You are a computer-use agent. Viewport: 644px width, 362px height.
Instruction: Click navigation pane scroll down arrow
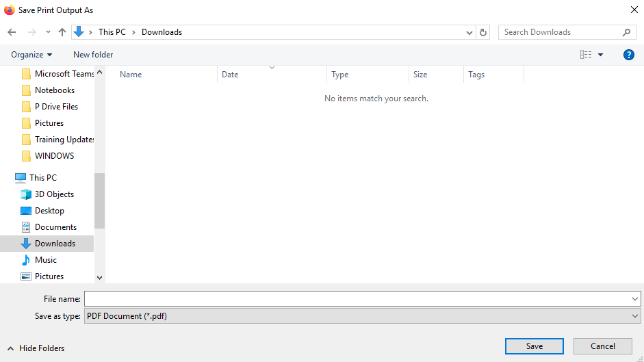(x=99, y=278)
